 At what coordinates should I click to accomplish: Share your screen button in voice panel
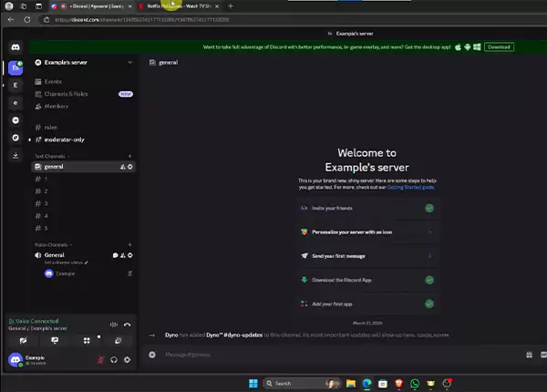click(55, 340)
